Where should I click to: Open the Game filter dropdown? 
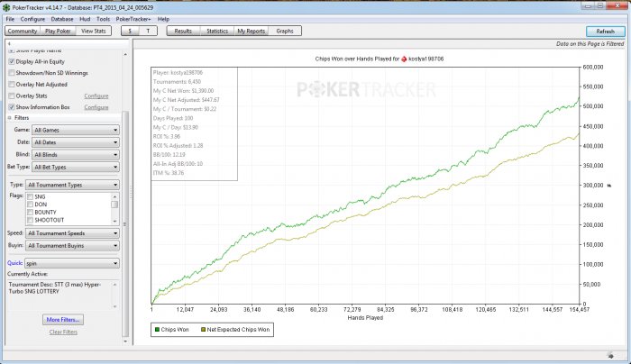pos(75,130)
